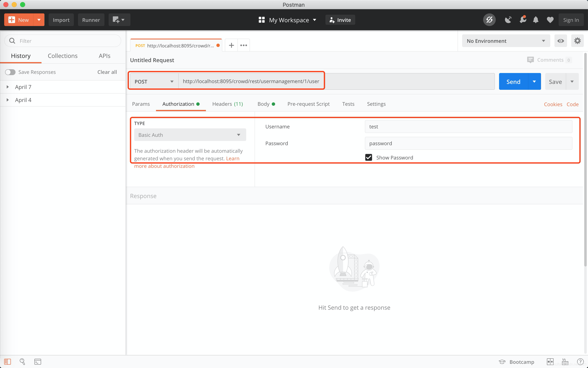The width and height of the screenshot is (588, 368).
Task: Select the POST localhost request tab
Action: (x=176, y=45)
